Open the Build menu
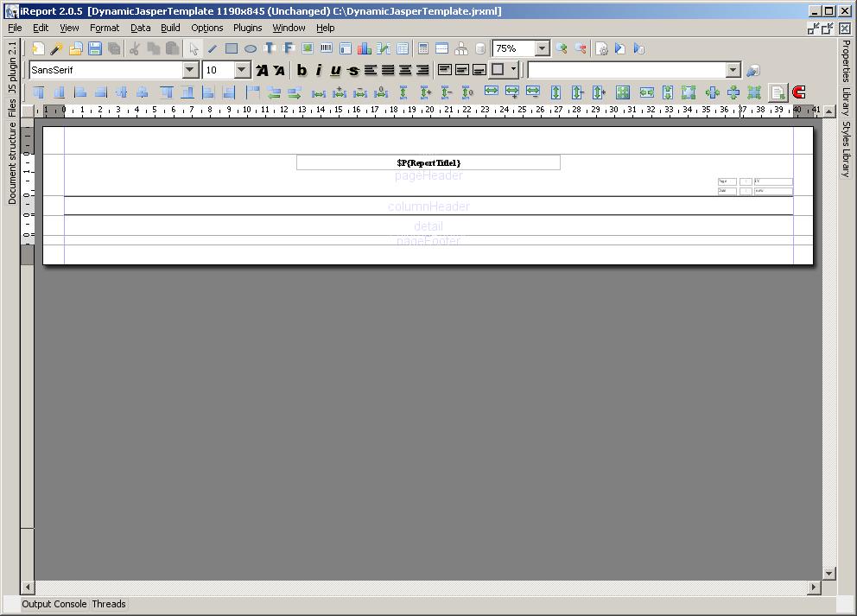 (x=170, y=28)
